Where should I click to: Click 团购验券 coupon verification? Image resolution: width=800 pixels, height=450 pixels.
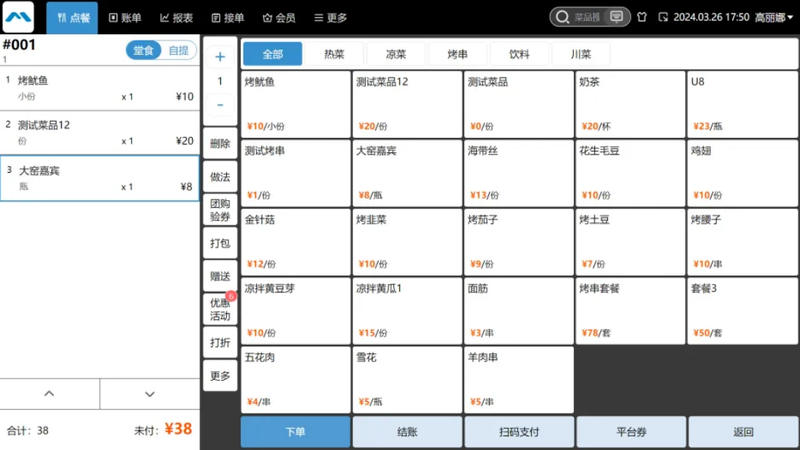(x=220, y=210)
